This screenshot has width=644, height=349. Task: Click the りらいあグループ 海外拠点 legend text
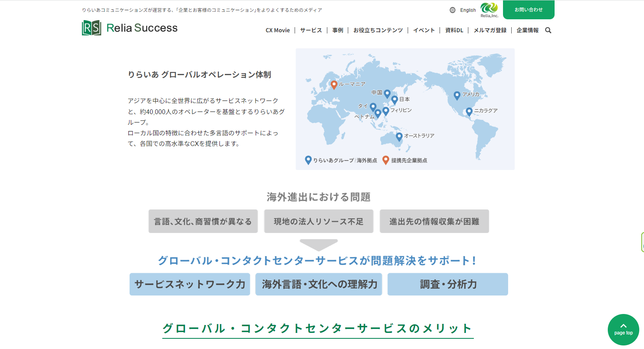tap(345, 161)
